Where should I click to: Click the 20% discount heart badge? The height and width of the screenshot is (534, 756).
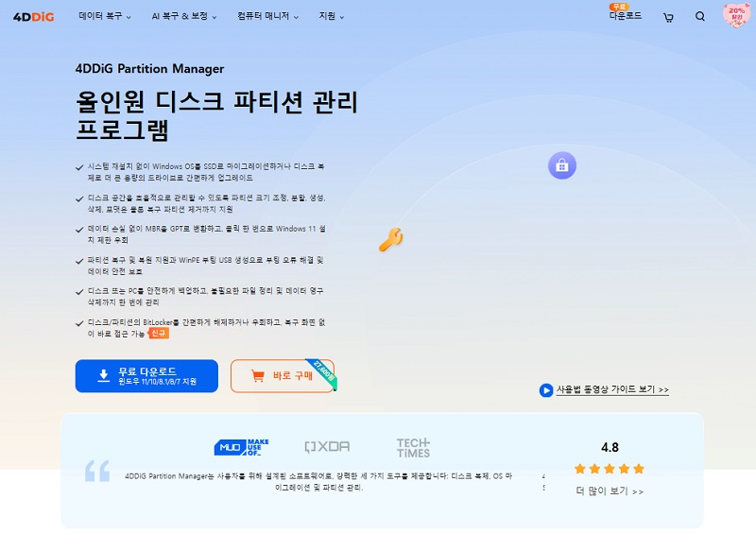(736, 15)
